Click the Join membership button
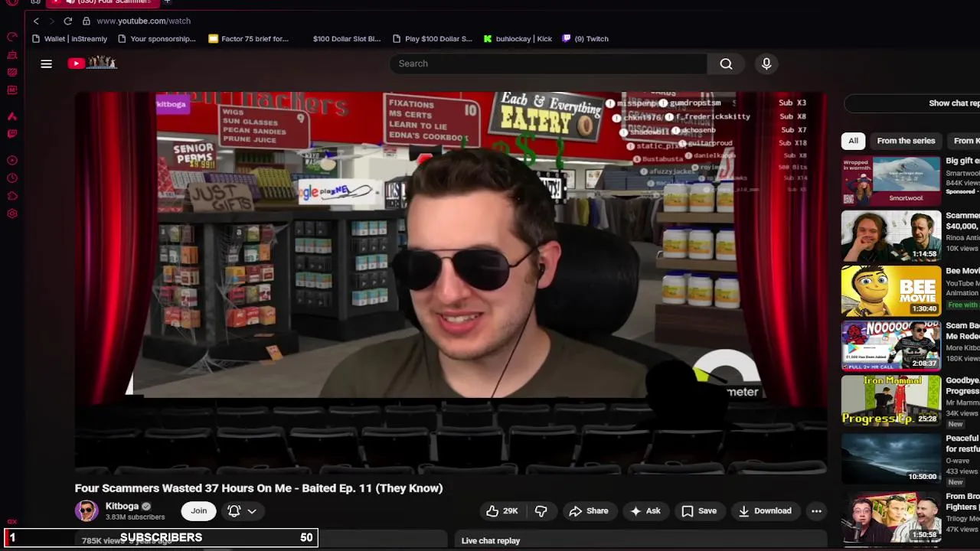 pyautogui.click(x=199, y=511)
